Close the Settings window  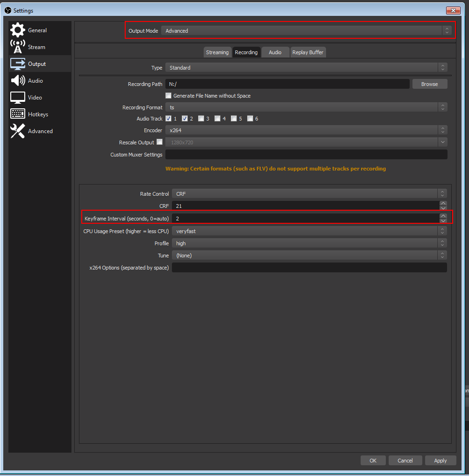click(453, 10)
